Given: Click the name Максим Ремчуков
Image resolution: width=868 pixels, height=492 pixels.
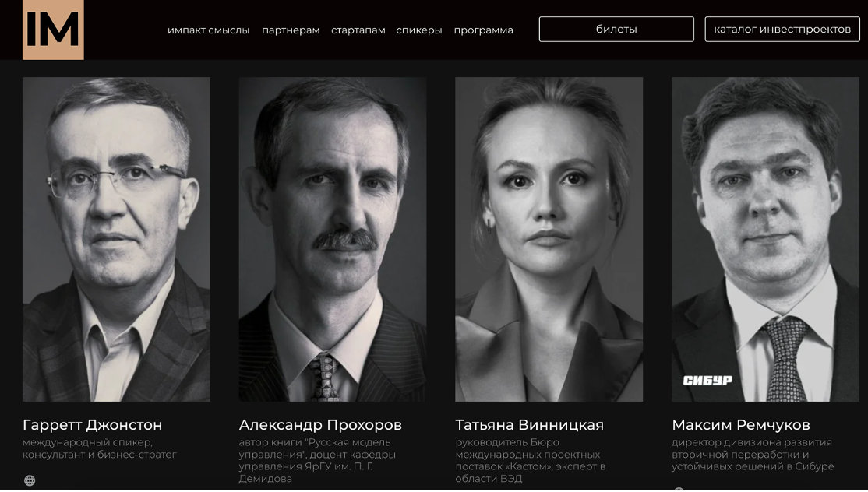Looking at the screenshot, I should click(x=741, y=425).
